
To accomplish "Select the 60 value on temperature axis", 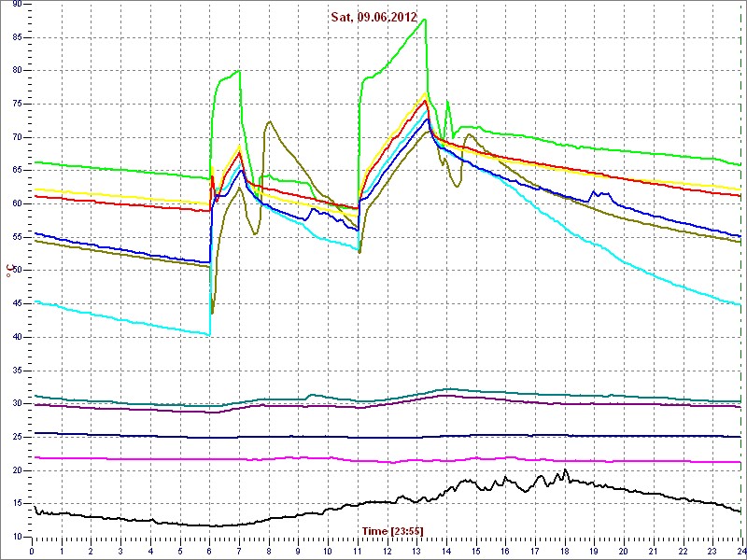I will click(18, 203).
